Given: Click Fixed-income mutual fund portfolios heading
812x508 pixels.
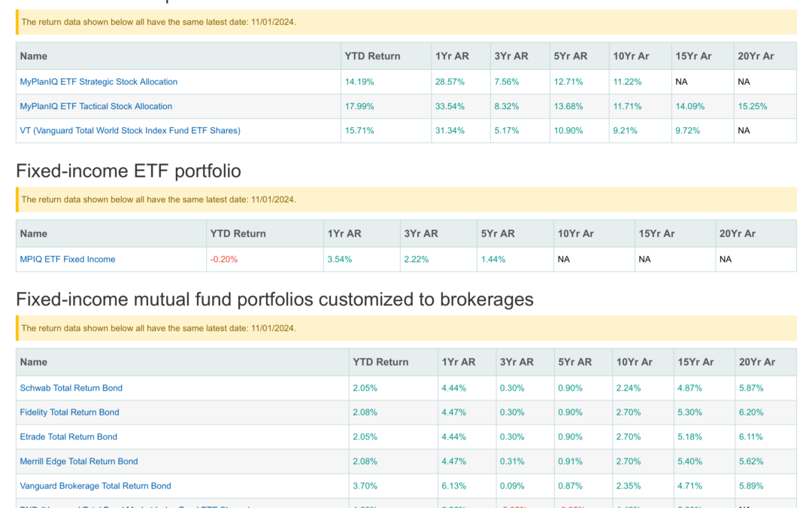Looking at the screenshot, I should pyautogui.click(x=274, y=300).
